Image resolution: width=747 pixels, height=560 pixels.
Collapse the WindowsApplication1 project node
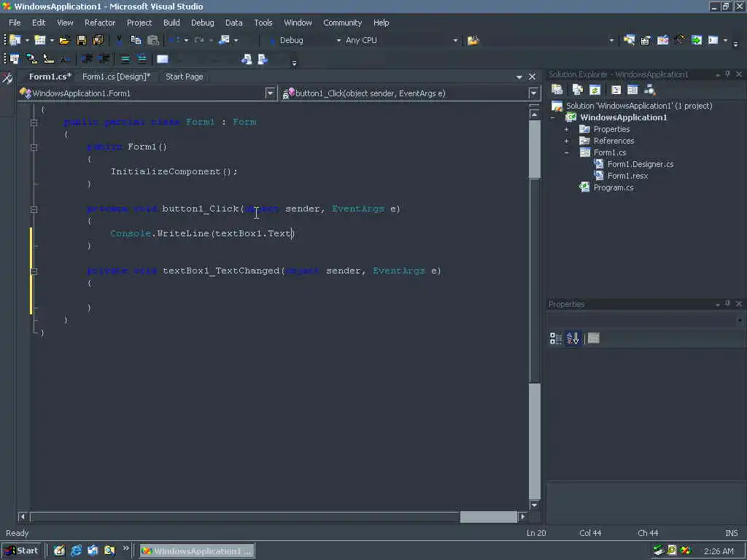point(553,117)
